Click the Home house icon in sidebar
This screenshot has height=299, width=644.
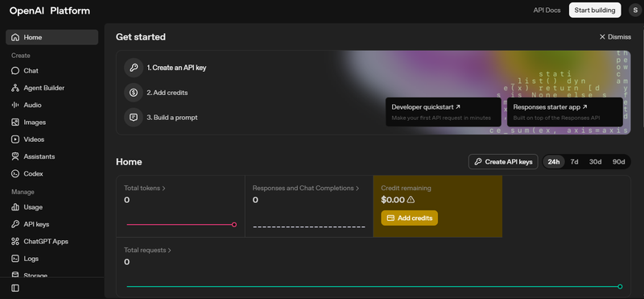tap(15, 37)
